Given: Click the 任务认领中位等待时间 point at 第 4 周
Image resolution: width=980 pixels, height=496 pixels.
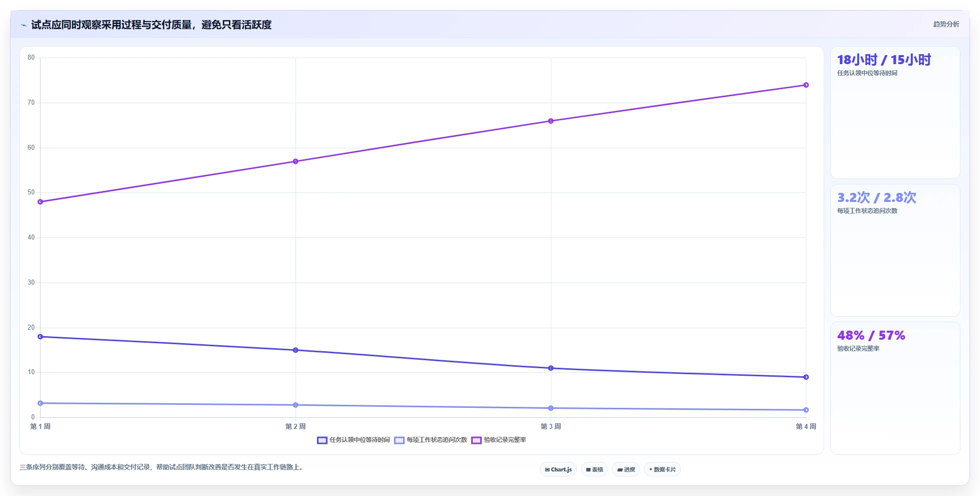Looking at the screenshot, I should pos(806,377).
